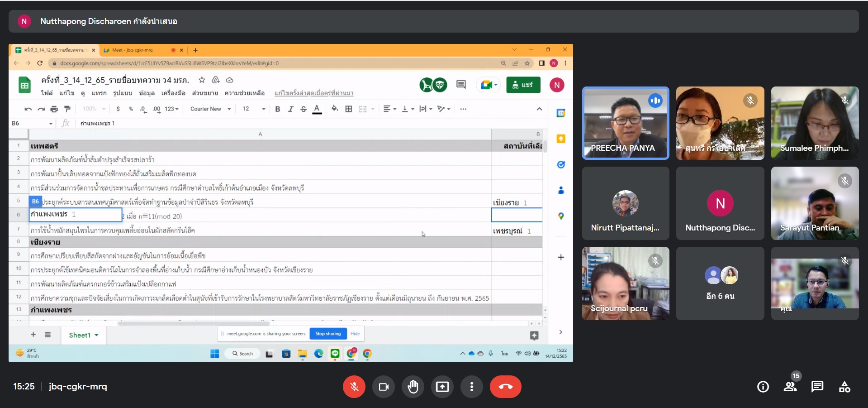
Task: Click the Stop sharing button
Action: [328, 334]
